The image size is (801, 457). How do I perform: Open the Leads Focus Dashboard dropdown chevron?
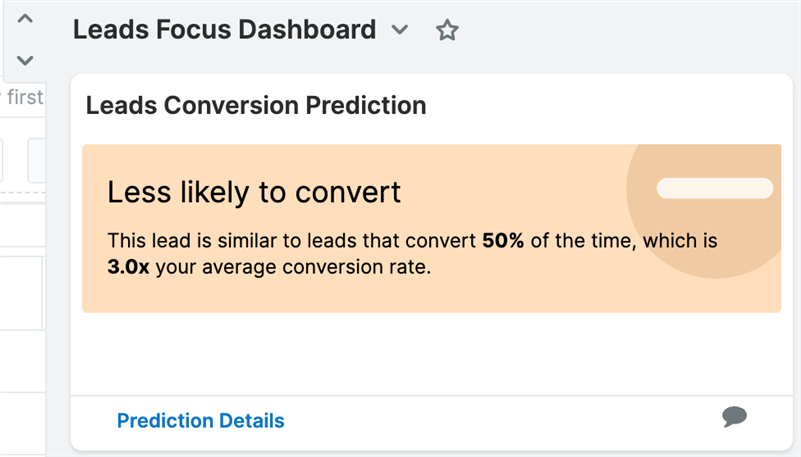(x=400, y=30)
